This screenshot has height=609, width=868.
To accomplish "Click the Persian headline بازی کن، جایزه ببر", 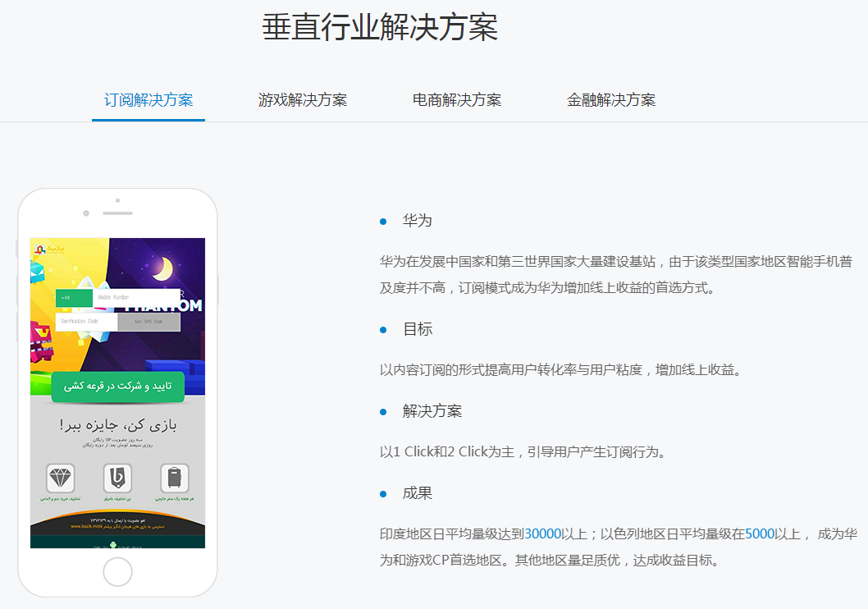I will pyautogui.click(x=118, y=425).
